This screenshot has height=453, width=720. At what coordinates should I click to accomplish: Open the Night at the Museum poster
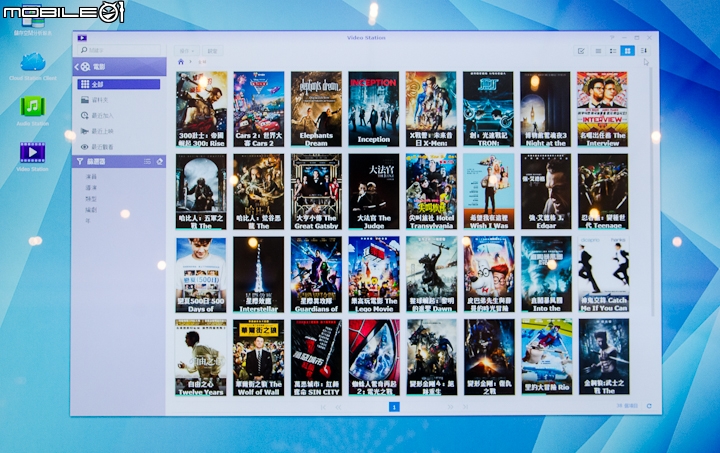tap(546, 109)
